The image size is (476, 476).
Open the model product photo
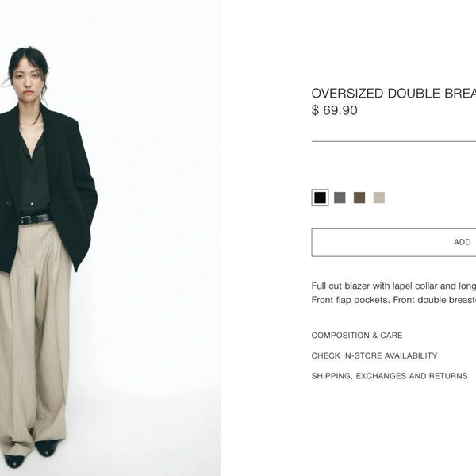pos(110,238)
